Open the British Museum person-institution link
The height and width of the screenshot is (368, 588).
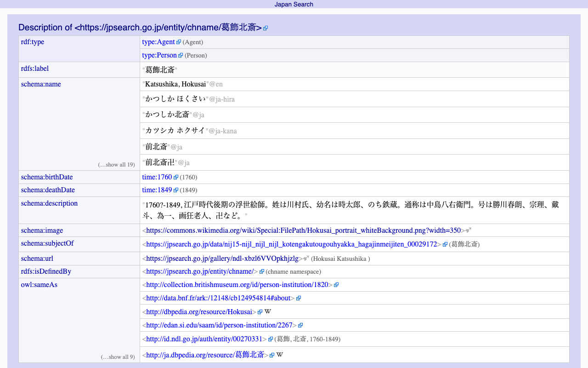pyautogui.click(x=236, y=284)
